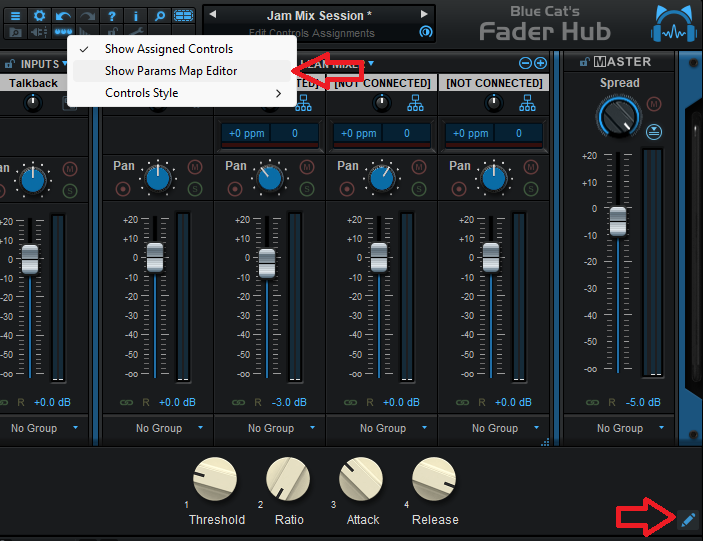Screen dimensions: 703x541
Task: Click round icon under Master mute button
Action: (654, 132)
